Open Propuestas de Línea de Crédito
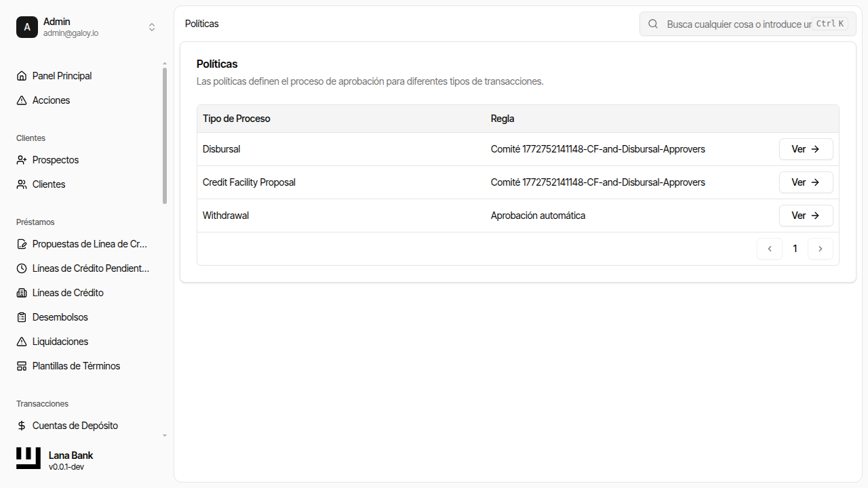 click(90, 244)
